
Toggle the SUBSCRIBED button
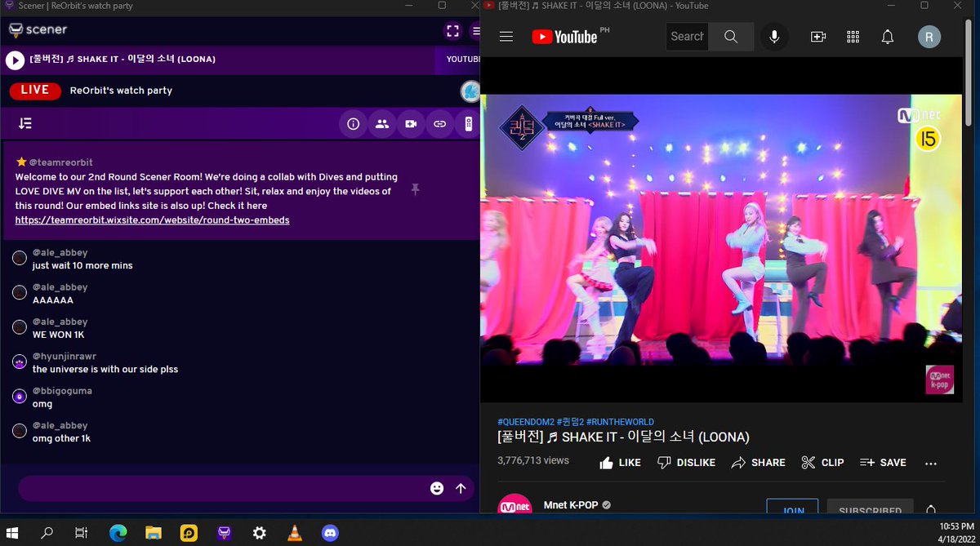click(870, 507)
